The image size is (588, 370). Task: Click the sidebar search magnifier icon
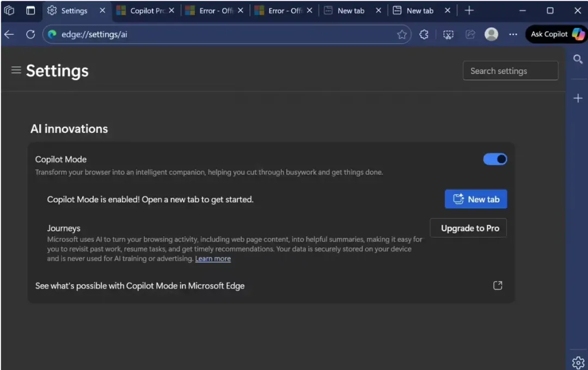coord(578,59)
